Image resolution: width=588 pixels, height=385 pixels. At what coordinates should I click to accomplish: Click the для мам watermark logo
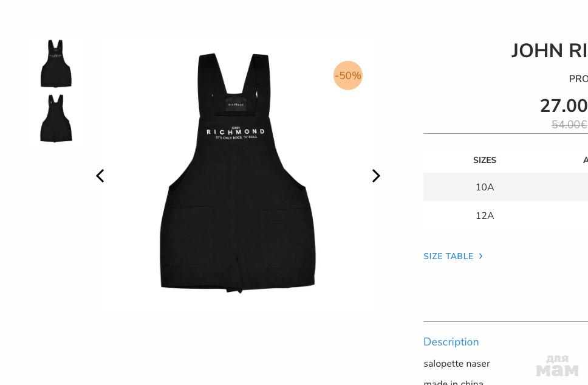point(558,366)
